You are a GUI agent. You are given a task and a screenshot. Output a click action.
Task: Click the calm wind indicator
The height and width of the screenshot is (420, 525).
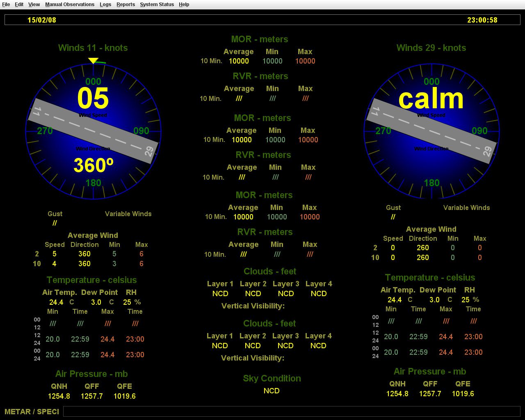coord(431,98)
